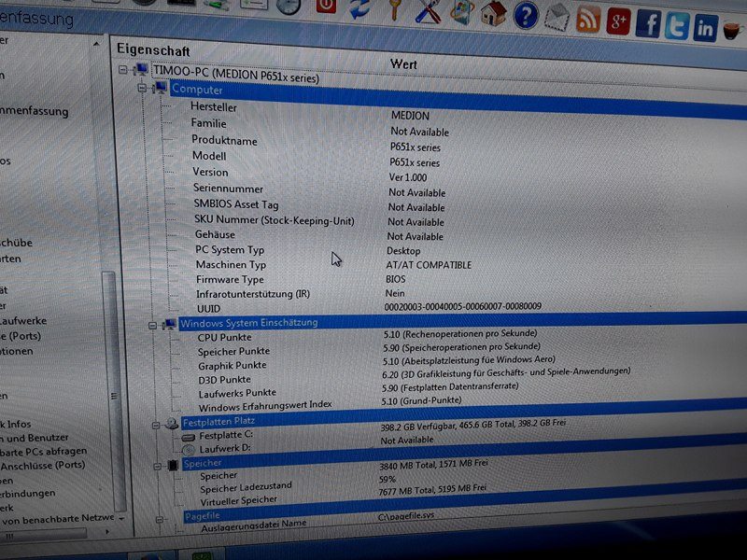Click the Laufwerk D: disc icon
Screen dimensions: 747x560
pyautogui.click(x=189, y=450)
